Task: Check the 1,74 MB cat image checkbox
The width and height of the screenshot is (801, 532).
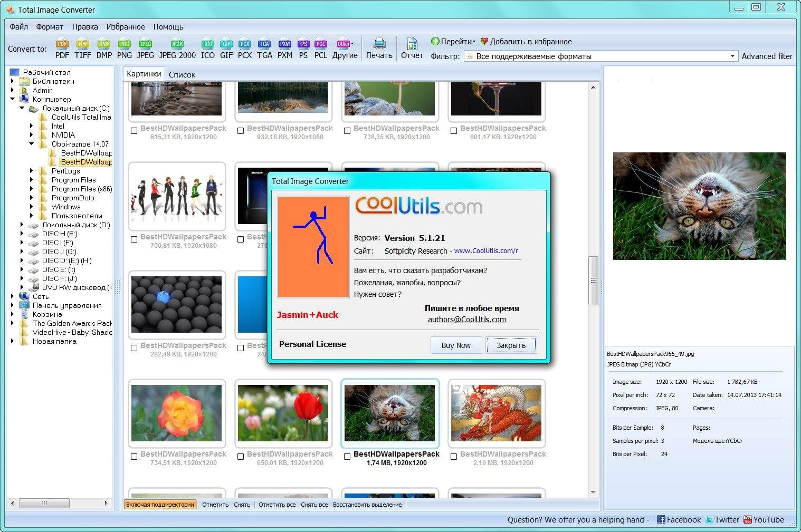Action: click(x=347, y=457)
